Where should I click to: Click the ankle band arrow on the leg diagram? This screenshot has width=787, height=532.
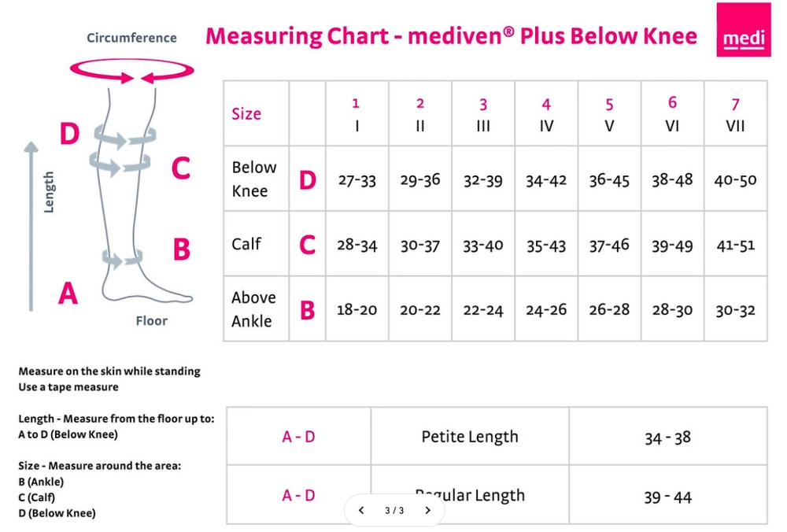coord(122,257)
